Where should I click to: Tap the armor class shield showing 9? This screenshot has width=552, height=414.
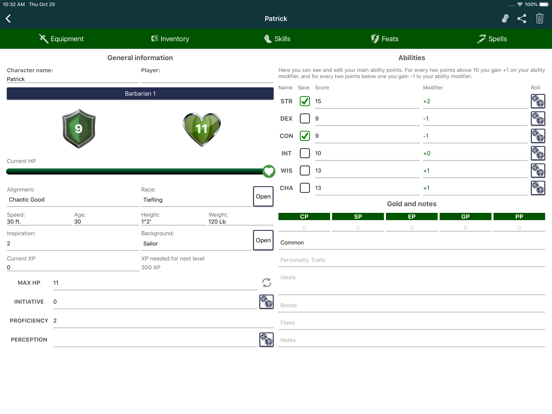click(x=79, y=128)
